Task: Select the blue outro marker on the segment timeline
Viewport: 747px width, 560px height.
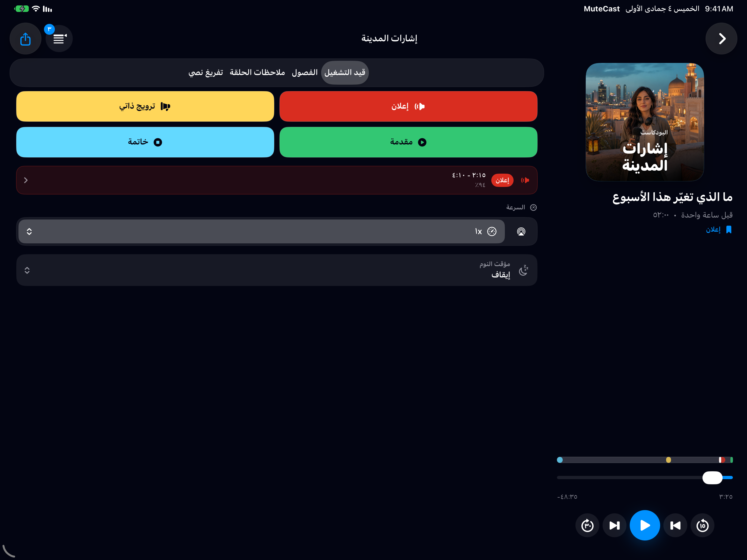Action: pyautogui.click(x=560, y=460)
